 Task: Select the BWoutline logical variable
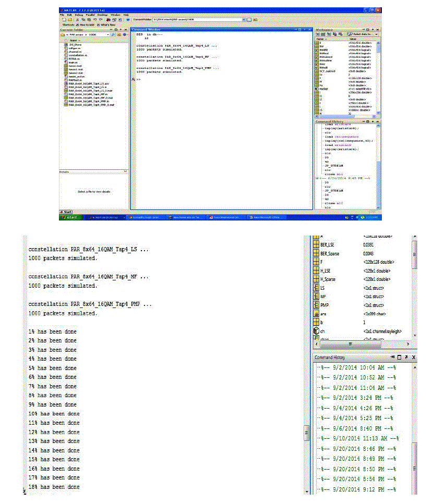pos(325,60)
